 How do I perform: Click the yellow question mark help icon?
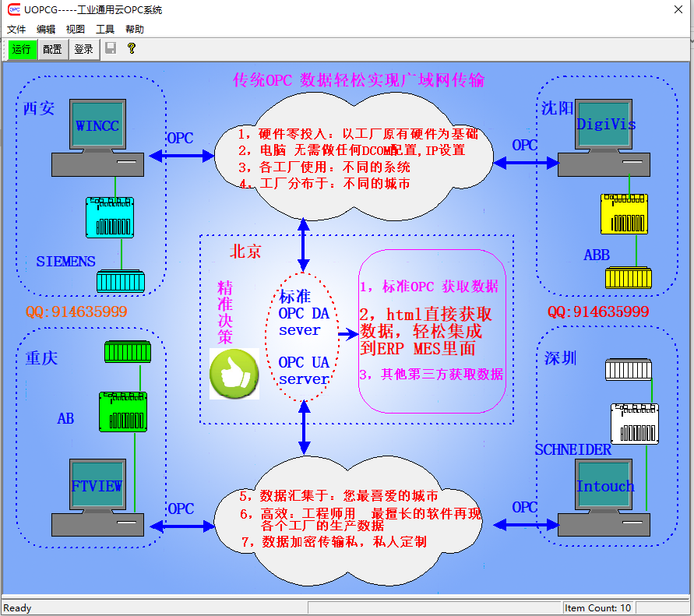pos(132,48)
